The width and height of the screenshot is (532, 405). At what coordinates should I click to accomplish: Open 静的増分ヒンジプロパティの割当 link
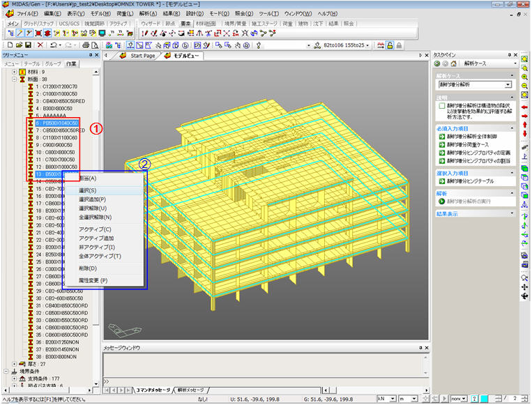coord(478,161)
